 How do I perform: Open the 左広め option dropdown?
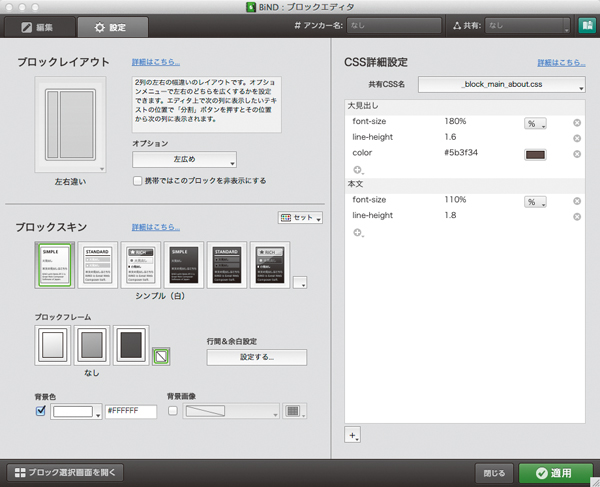click(185, 159)
